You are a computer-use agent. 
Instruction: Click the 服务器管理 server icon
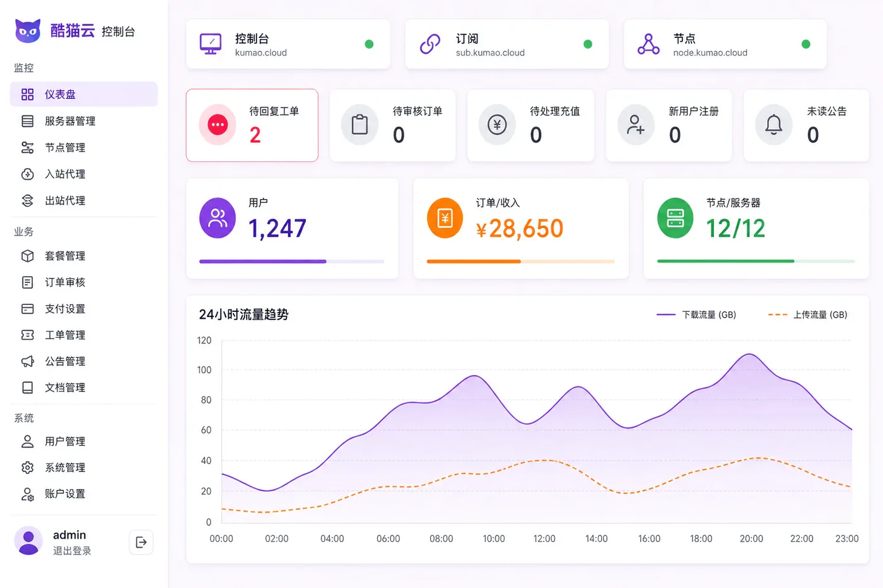[x=28, y=121]
